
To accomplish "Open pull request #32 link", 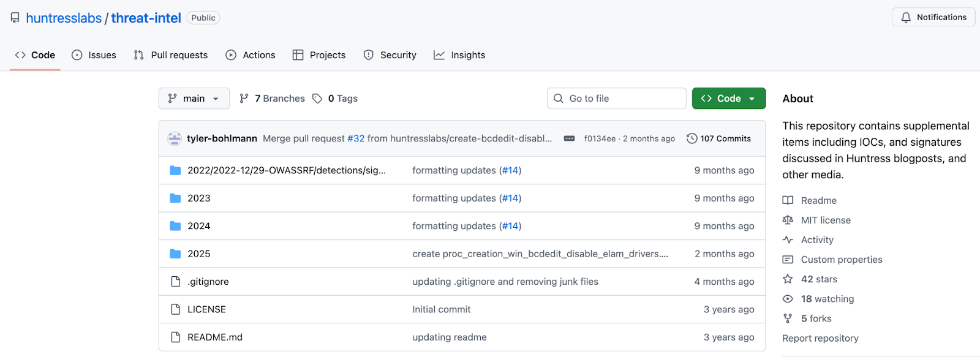I will (x=356, y=138).
